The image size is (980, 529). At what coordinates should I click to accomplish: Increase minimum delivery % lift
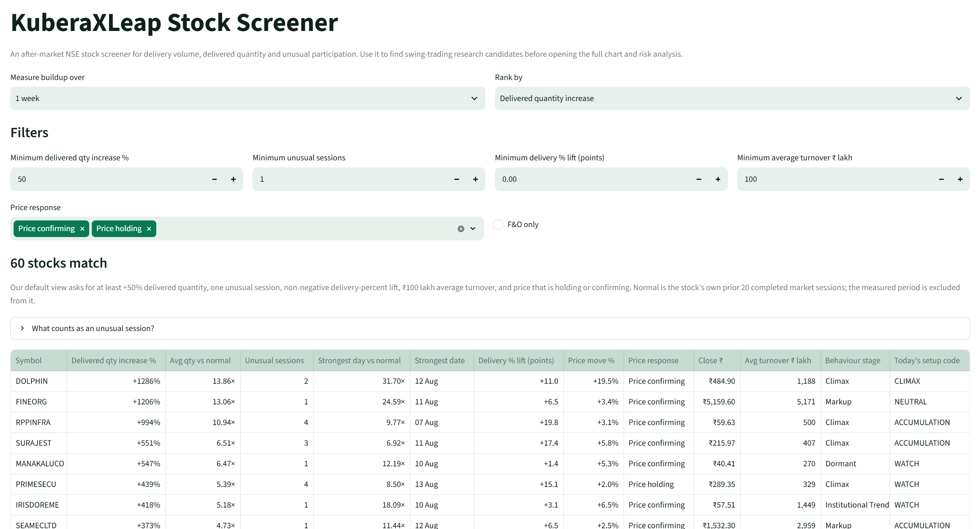pos(718,179)
